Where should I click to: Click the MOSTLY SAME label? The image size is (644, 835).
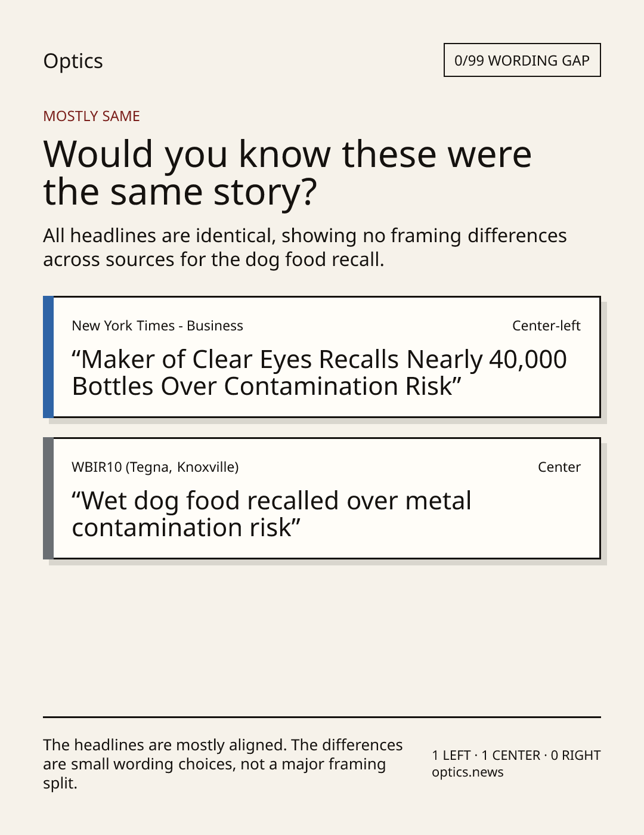(91, 116)
